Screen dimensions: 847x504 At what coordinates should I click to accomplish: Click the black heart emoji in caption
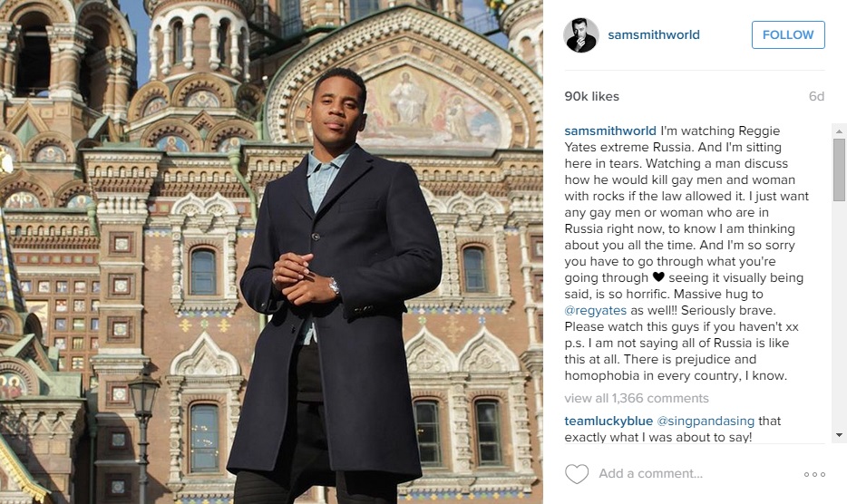tap(658, 277)
